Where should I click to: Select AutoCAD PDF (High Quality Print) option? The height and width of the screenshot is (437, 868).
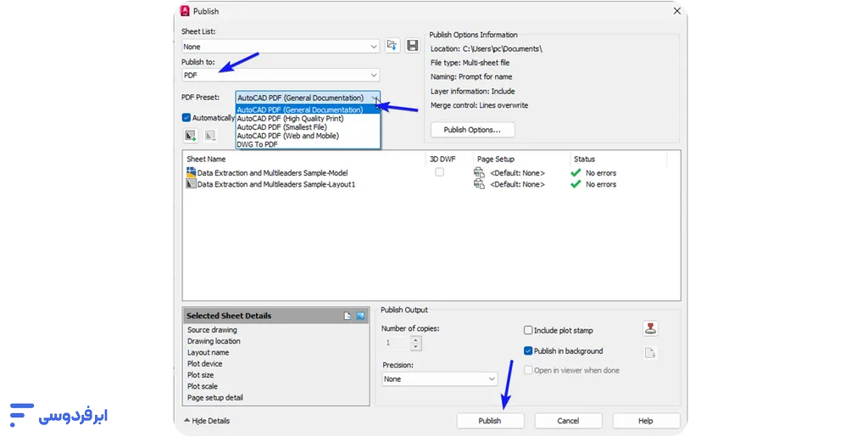[308, 119]
